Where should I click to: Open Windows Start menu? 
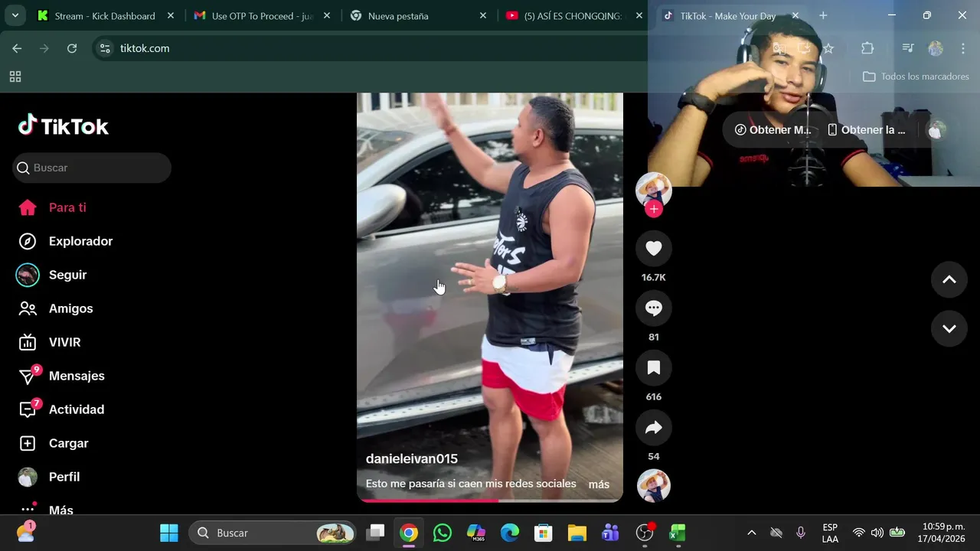point(169,533)
